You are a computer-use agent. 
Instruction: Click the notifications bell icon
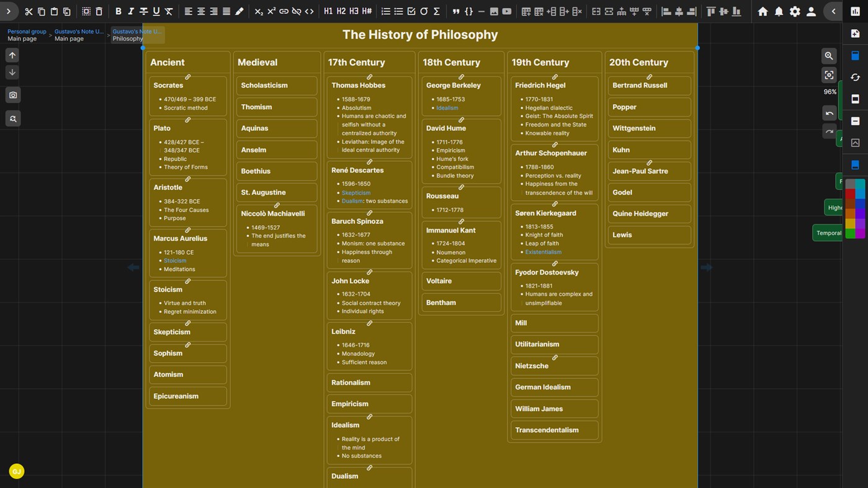(779, 11)
